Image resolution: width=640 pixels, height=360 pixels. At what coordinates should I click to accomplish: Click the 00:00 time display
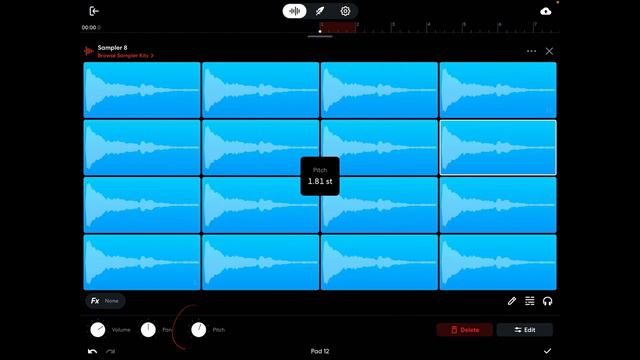91,27
